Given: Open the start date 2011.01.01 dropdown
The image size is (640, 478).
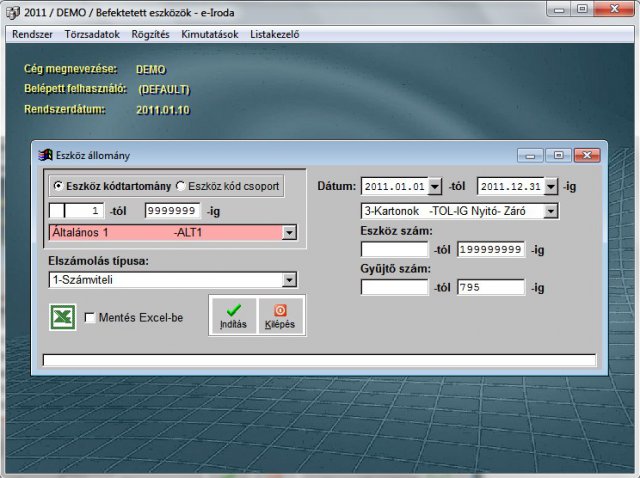Looking at the screenshot, I should [434, 187].
